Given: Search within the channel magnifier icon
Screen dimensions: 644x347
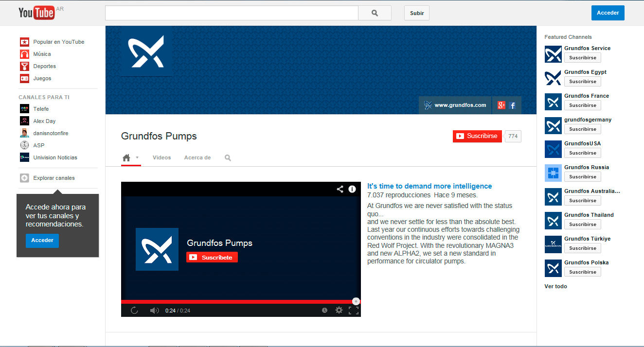Looking at the screenshot, I should pos(228,158).
